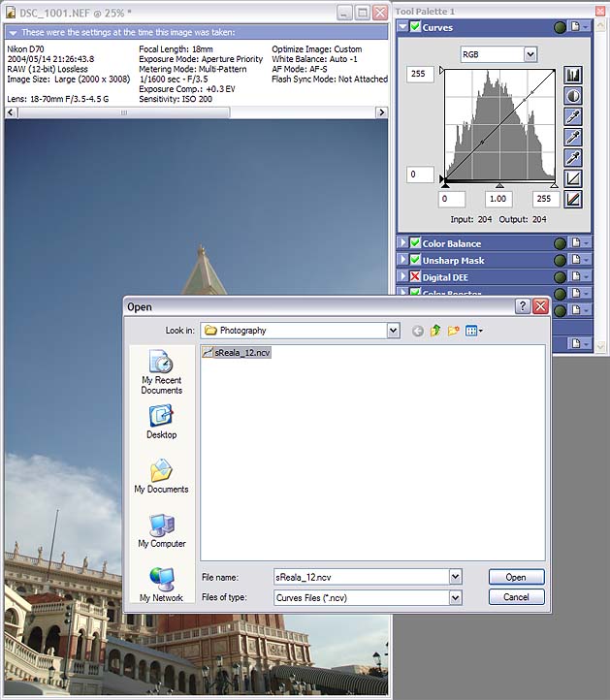
Task: Click the bottom red curve icon in Curves
Action: 573,200
